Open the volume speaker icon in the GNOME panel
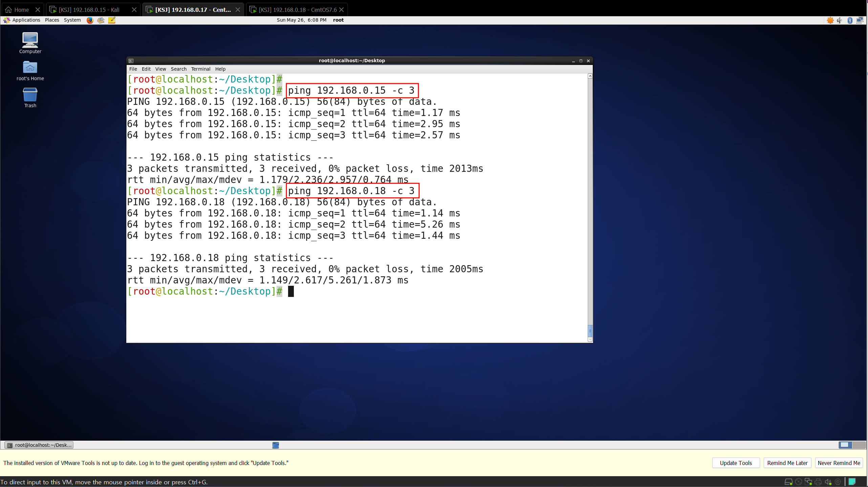The width and height of the screenshot is (868, 487). 839,20
